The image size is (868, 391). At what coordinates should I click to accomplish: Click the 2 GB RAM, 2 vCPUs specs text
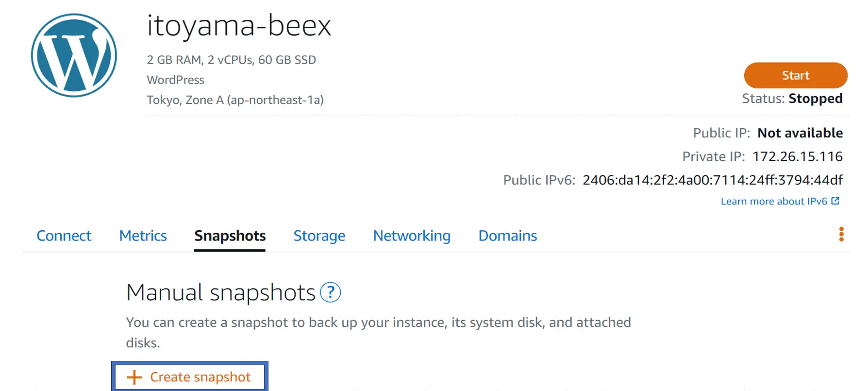[x=232, y=60]
